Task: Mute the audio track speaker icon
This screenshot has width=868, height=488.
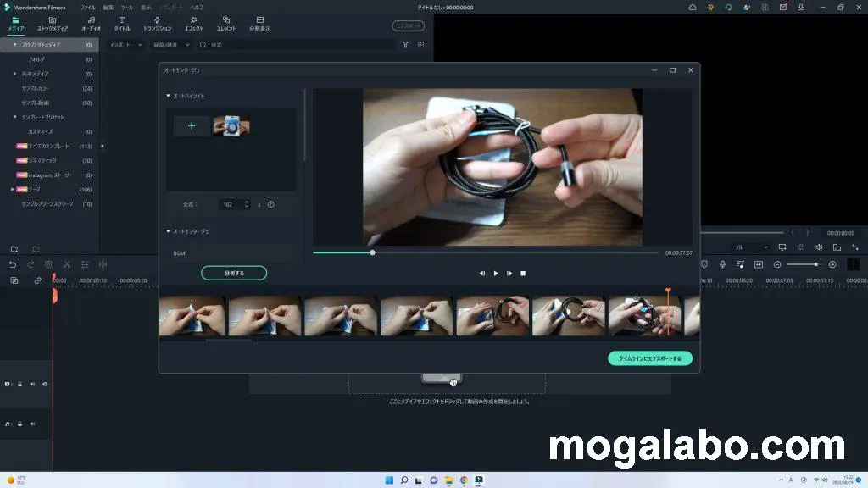Action: tap(32, 423)
